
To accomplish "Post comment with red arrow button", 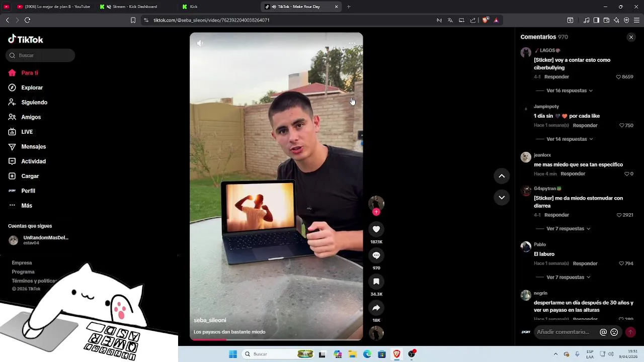I will (x=630, y=332).
